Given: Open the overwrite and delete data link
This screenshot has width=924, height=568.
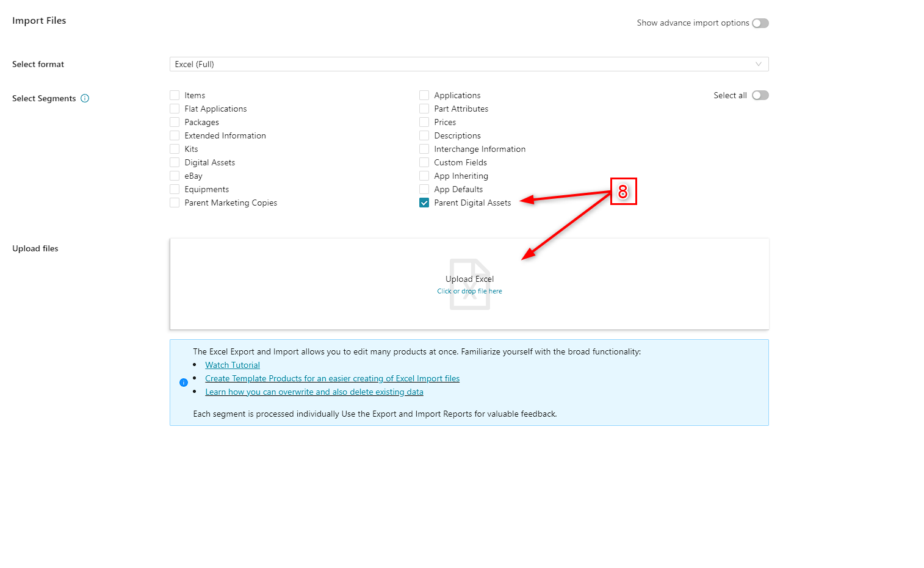Looking at the screenshot, I should (x=314, y=392).
